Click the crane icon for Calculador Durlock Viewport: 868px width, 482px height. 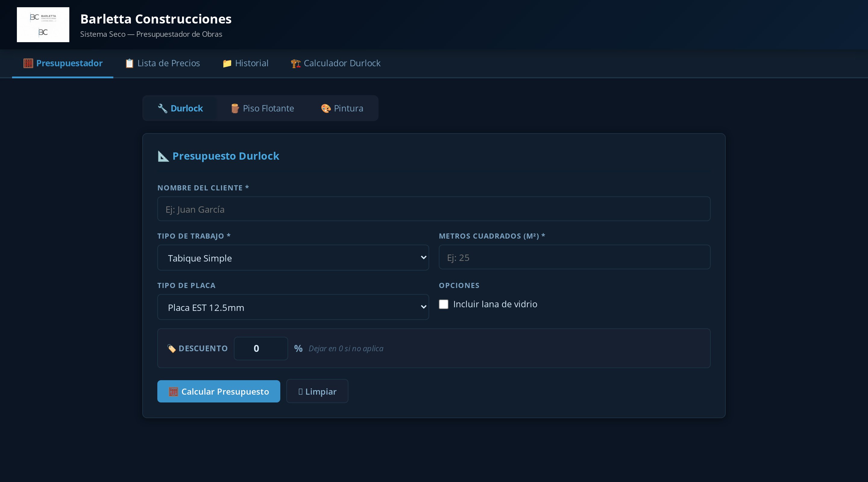point(295,63)
